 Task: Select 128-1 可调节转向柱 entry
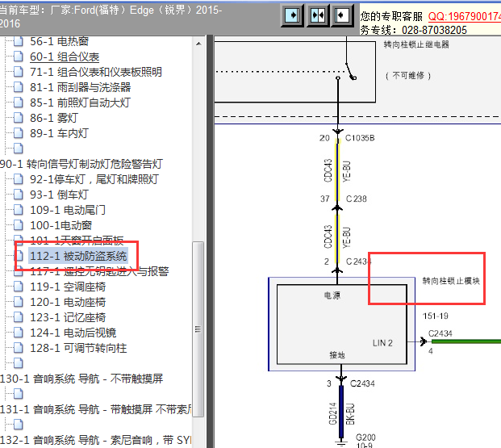[78, 348]
